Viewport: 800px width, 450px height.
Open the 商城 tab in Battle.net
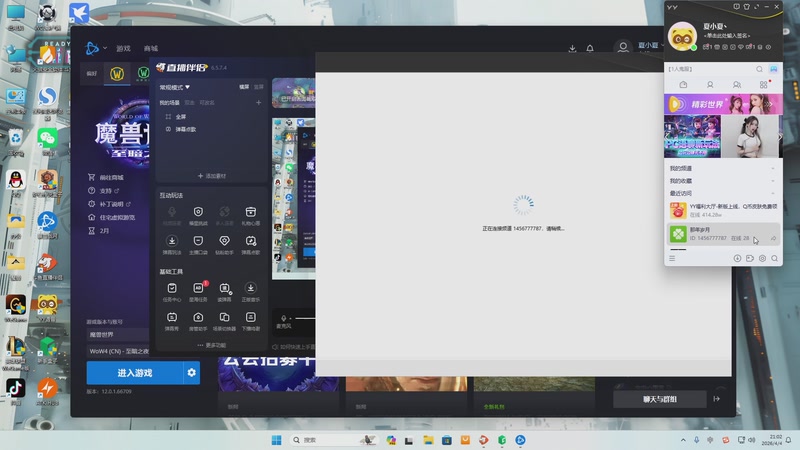pyautogui.click(x=151, y=48)
